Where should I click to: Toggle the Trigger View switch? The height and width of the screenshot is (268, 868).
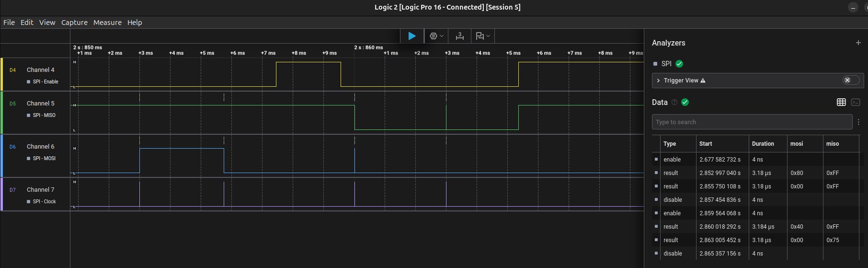pos(851,80)
